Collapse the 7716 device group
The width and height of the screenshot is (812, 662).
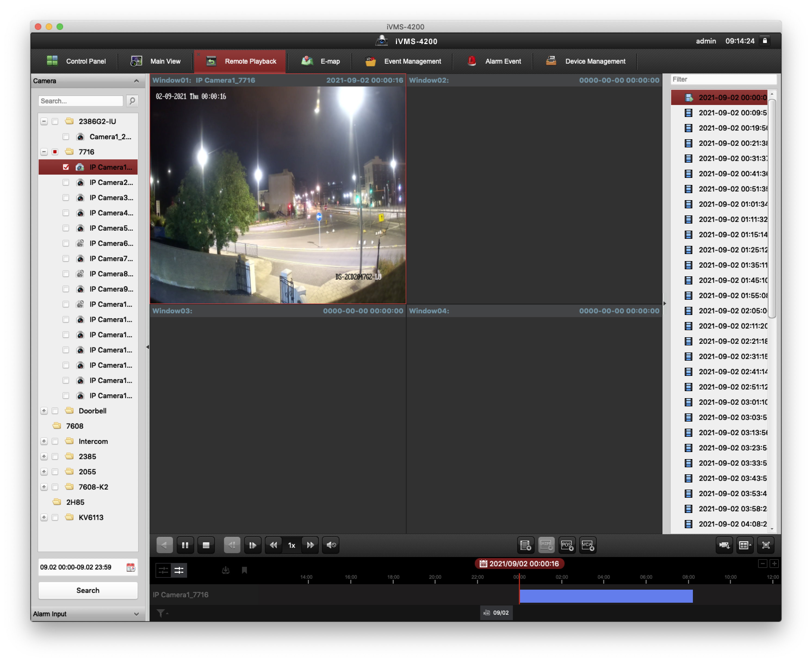[x=44, y=151]
